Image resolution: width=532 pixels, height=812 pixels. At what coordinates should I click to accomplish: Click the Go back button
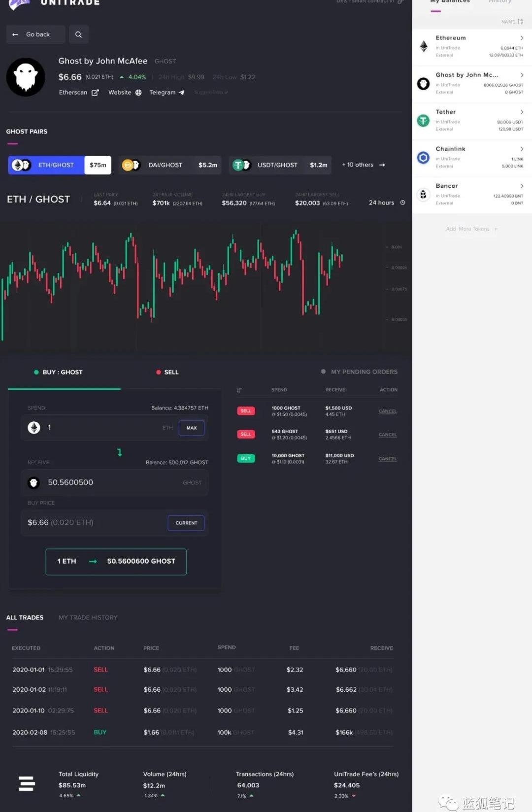pyautogui.click(x=35, y=34)
